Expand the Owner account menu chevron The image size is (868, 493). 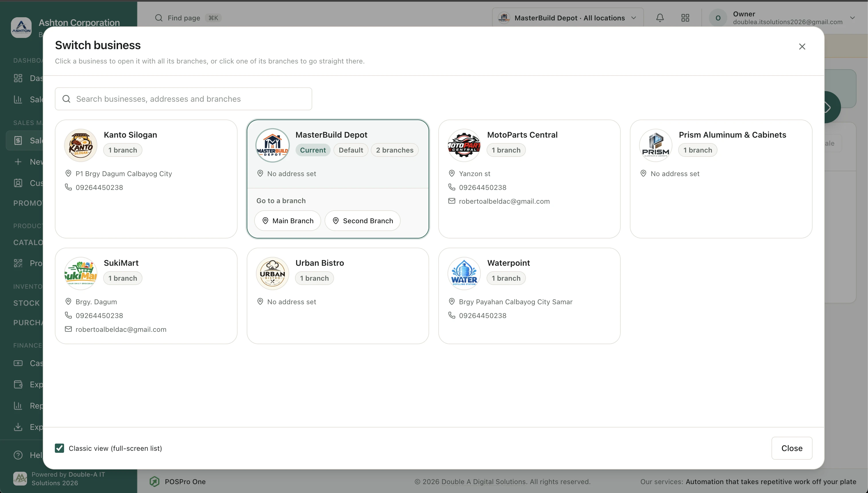[x=852, y=18]
